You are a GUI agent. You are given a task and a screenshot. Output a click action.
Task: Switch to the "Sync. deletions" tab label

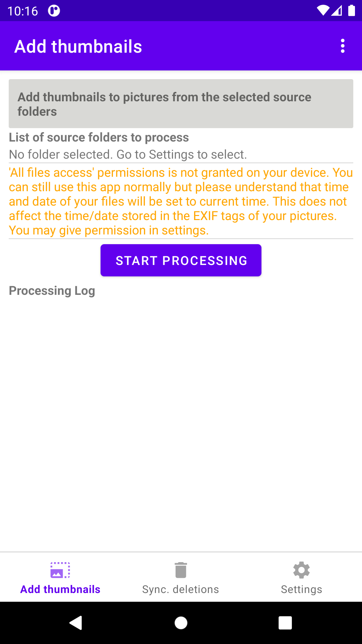point(181,589)
